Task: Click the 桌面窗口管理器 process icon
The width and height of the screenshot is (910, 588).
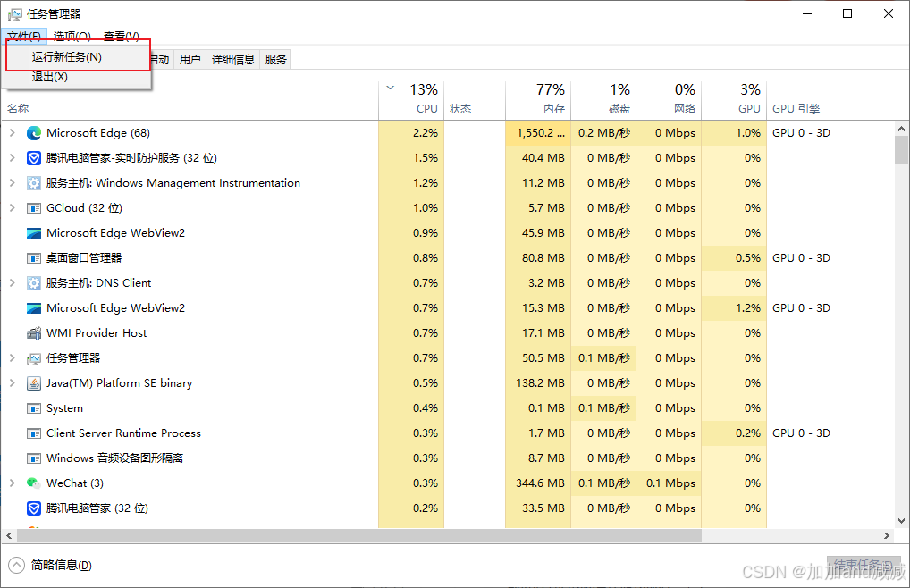Action: tap(34, 258)
